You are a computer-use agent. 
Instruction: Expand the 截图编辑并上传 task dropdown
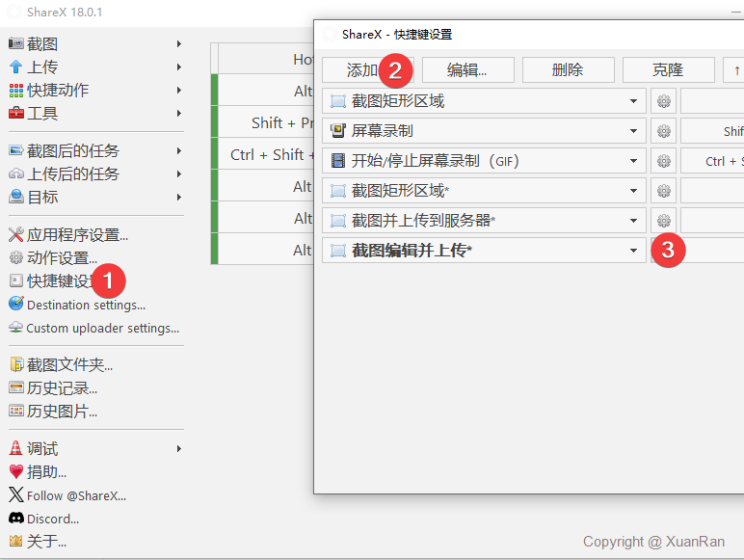[x=633, y=251]
